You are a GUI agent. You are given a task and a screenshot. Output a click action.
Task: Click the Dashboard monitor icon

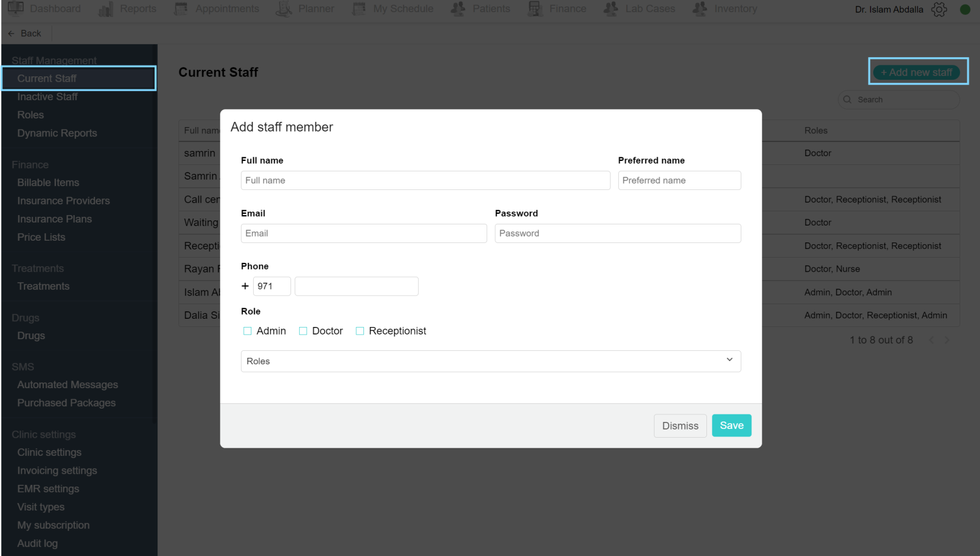pos(16,9)
